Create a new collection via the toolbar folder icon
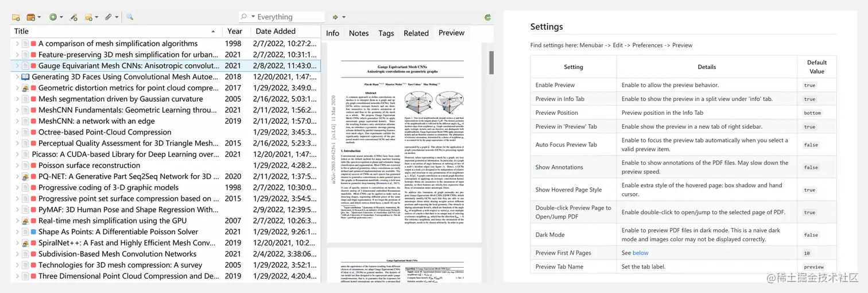Viewport: 868px width, 293px height. [x=16, y=17]
